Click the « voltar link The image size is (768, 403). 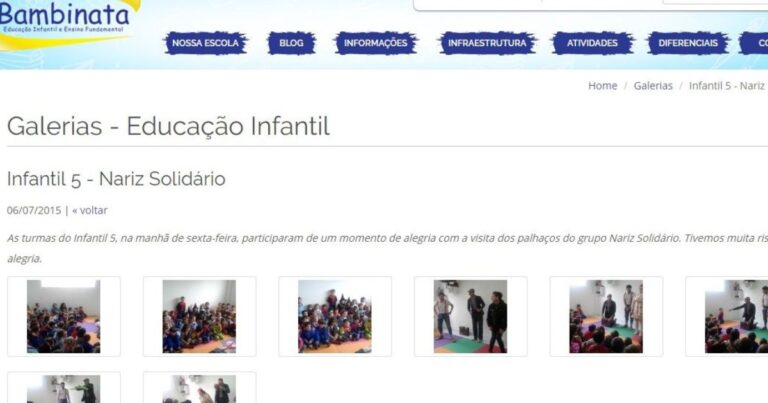click(x=90, y=210)
